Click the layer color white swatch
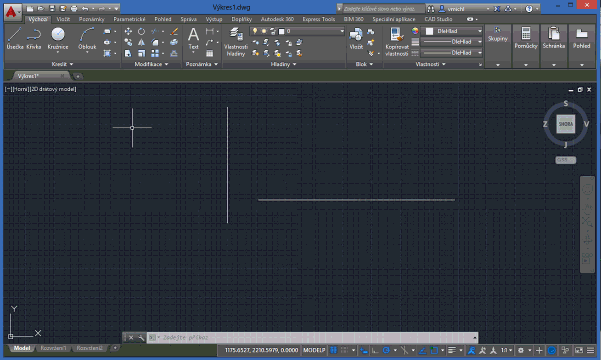This screenshot has width=601, height=360. [x=281, y=31]
